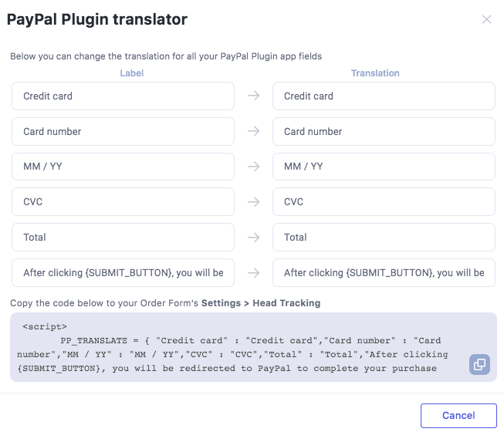The image size is (504, 432).
Task: Click the copy code icon
Action: pos(479,365)
